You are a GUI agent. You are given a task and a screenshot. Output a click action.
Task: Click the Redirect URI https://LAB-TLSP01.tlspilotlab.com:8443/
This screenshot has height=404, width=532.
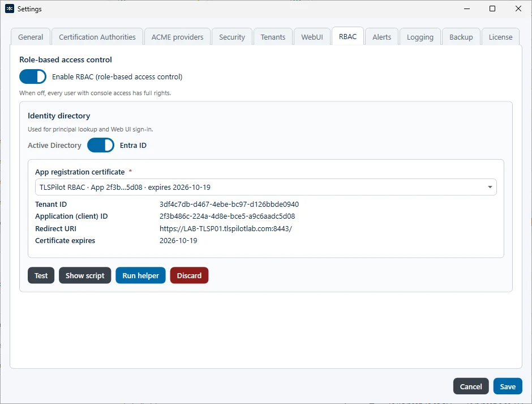click(x=226, y=228)
